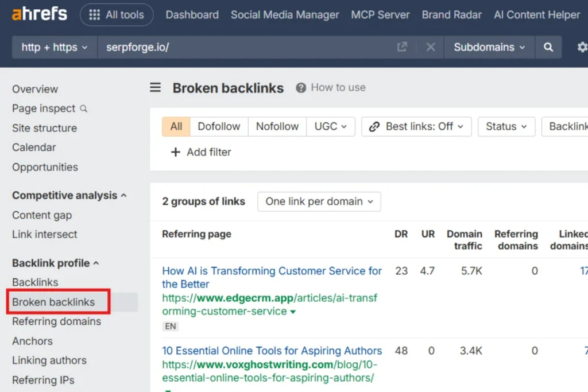Toggle sidebar with hamburger menu icon
Image resolution: width=588 pixels, height=392 pixels.
tap(156, 88)
